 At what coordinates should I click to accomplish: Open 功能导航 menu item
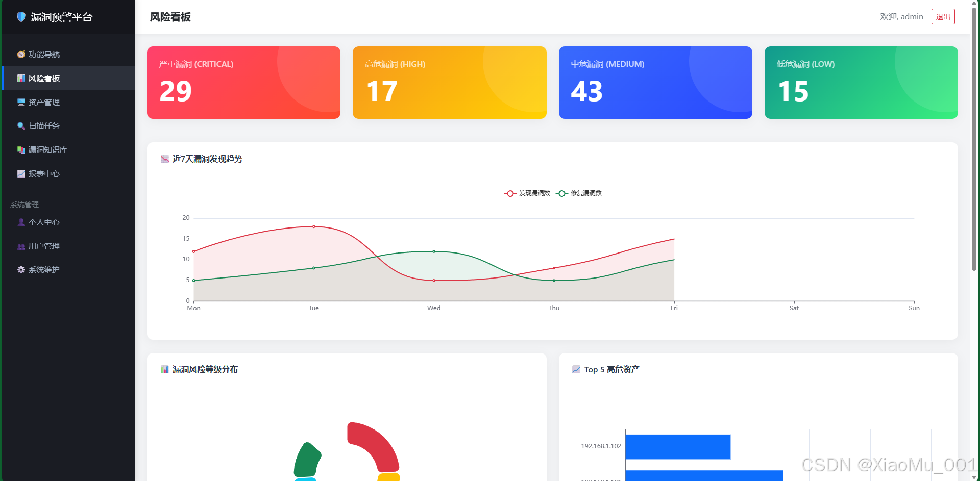point(68,54)
